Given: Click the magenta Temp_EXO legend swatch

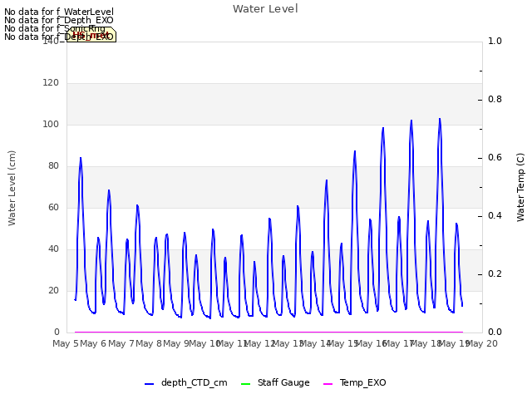Looking at the screenshot, I should [328, 384].
